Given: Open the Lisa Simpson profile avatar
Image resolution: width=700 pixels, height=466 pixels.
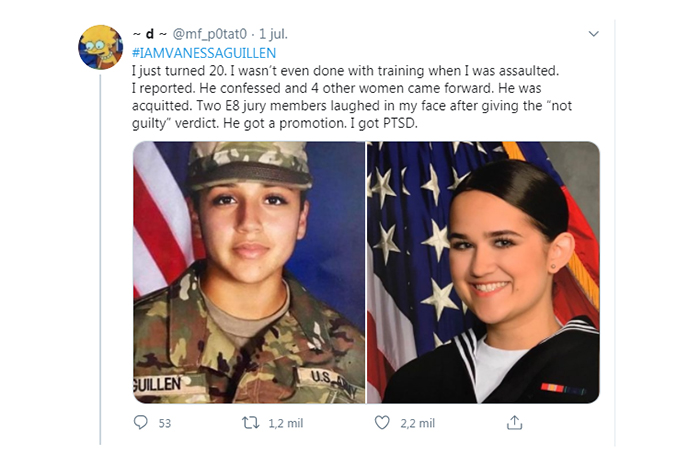Looking at the screenshot, I should click(100, 47).
